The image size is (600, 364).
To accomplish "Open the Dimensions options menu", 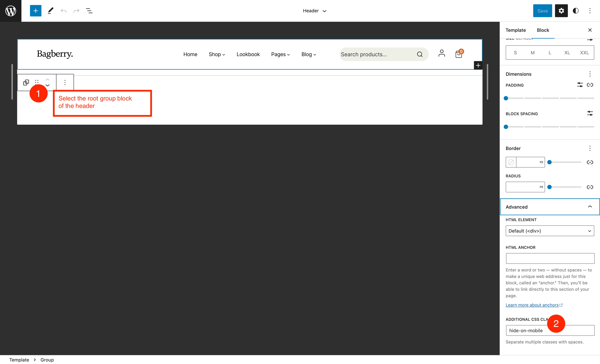I will (590, 74).
